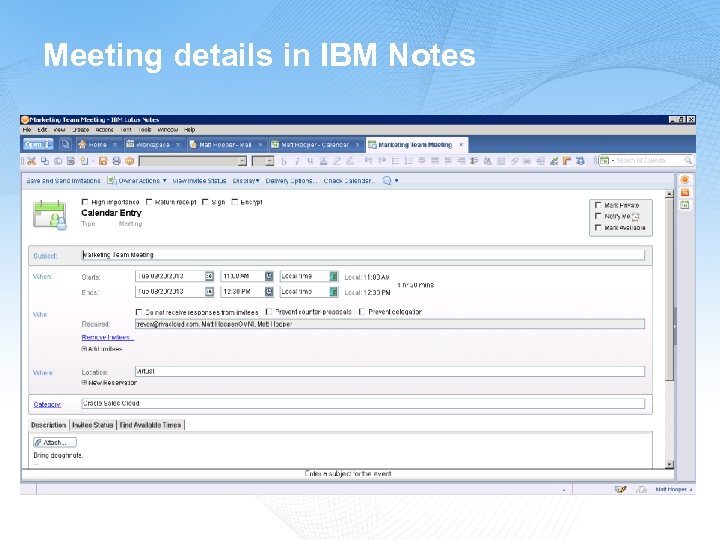This screenshot has width=720, height=540.
Task: Tick the Sign checkbox
Action: [205, 202]
